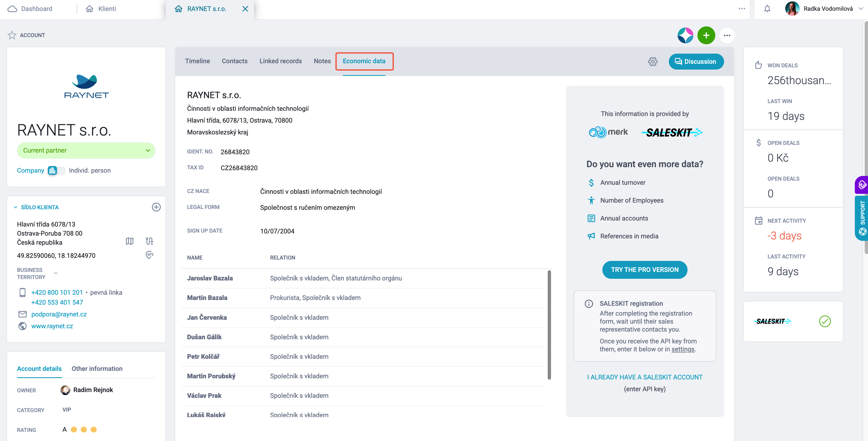Screen dimensions: 868x441
Task: Select the Dušan Gálik row
Action: pos(364,337)
